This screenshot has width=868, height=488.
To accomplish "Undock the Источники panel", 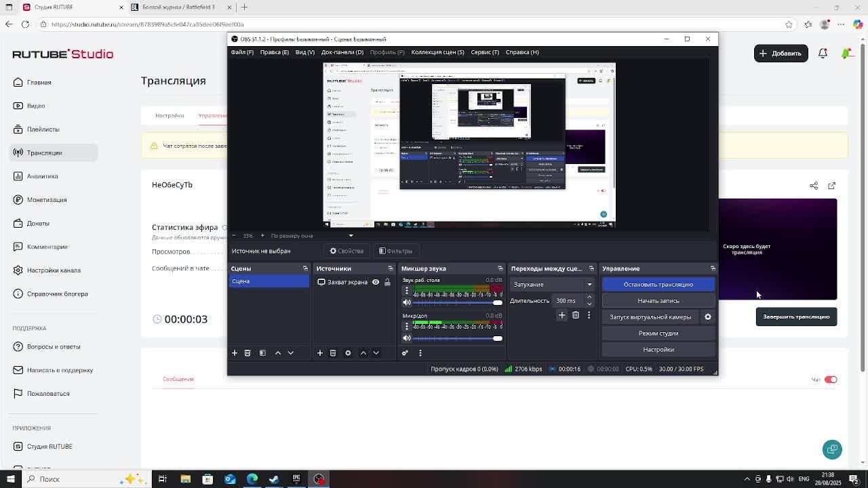I will pos(390,268).
